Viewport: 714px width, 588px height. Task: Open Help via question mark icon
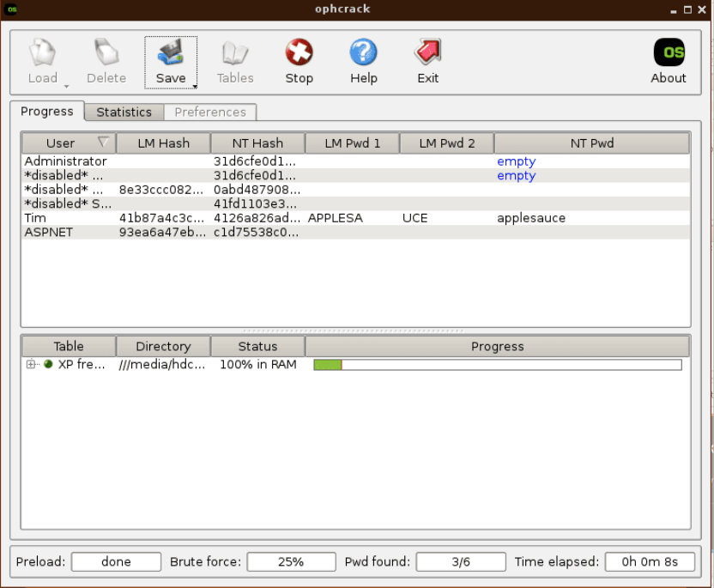363,53
